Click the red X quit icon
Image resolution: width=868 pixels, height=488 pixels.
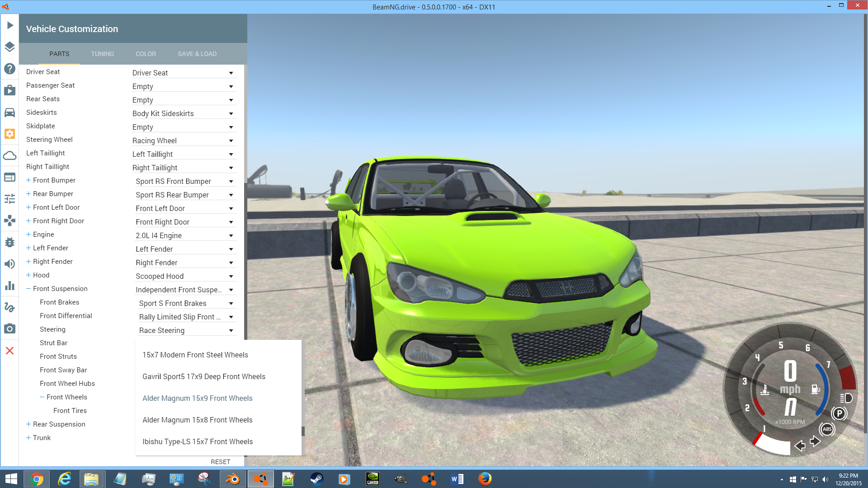click(x=10, y=351)
